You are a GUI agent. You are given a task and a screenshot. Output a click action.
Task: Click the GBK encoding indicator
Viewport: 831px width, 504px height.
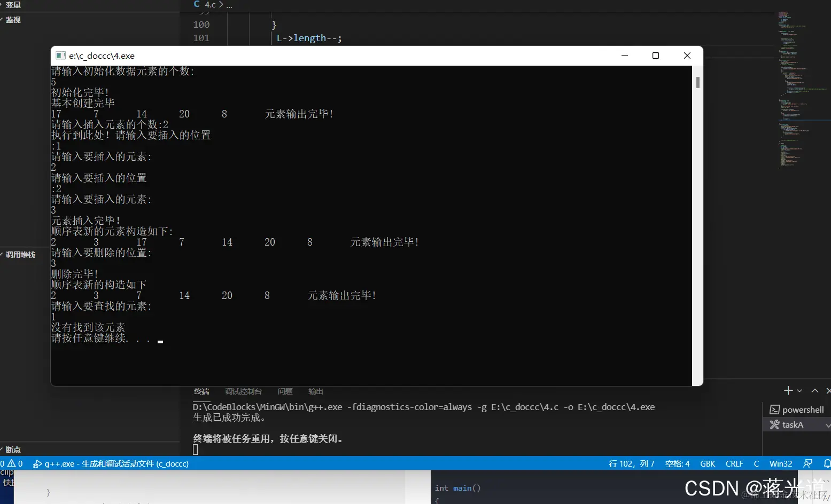(707, 463)
